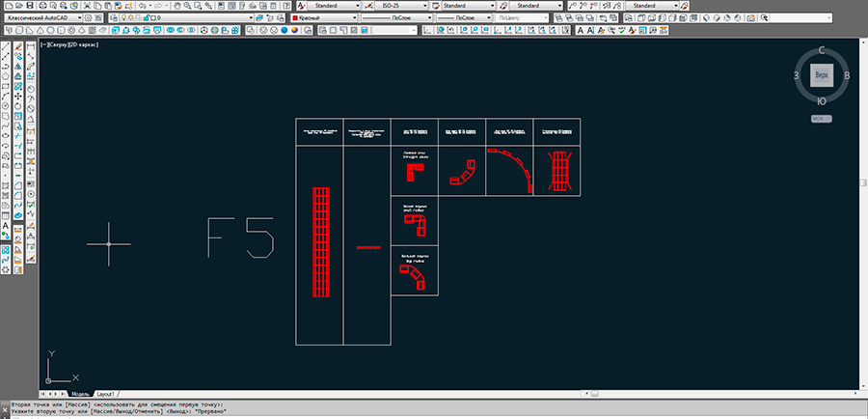This screenshot has width=868, height=419.
Task: Click the Help question mark icon
Action: pyautogui.click(x=286, y=5)
